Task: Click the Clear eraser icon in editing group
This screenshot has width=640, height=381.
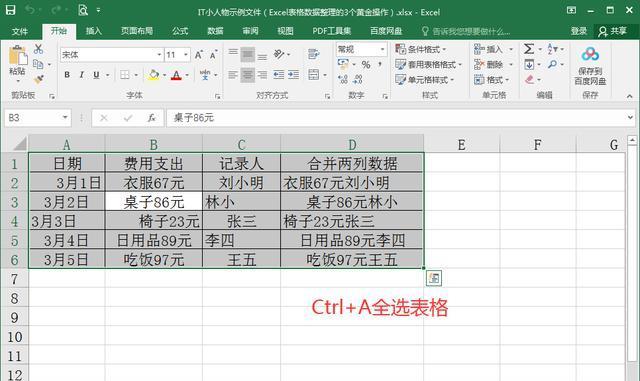Action: (529, 79)
